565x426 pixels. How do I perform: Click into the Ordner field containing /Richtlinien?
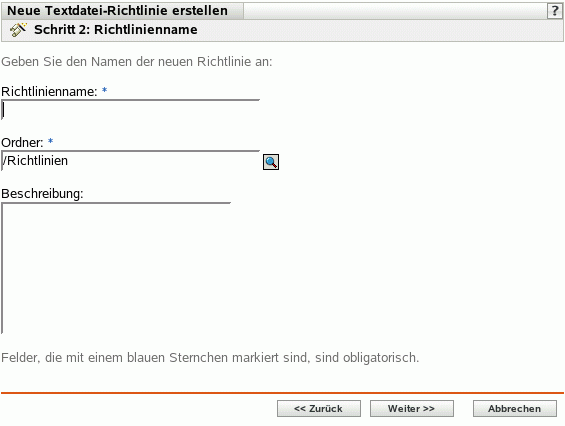tap(130, 161)
